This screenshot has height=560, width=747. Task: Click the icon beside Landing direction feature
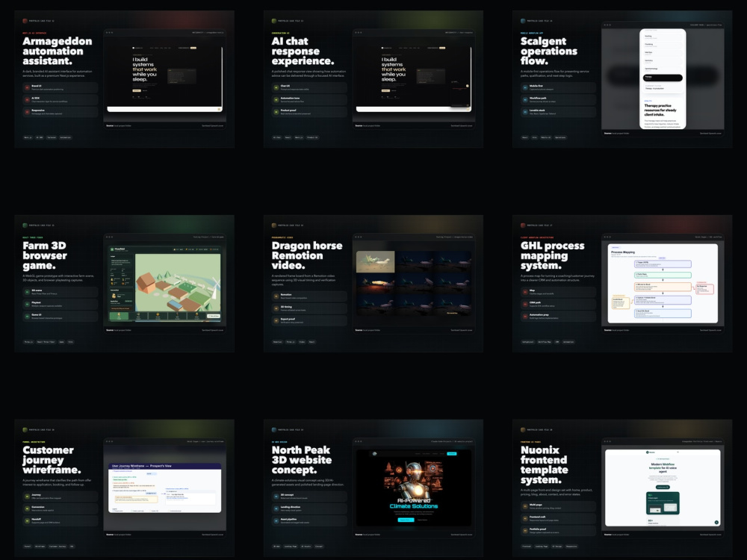[276, 508]
